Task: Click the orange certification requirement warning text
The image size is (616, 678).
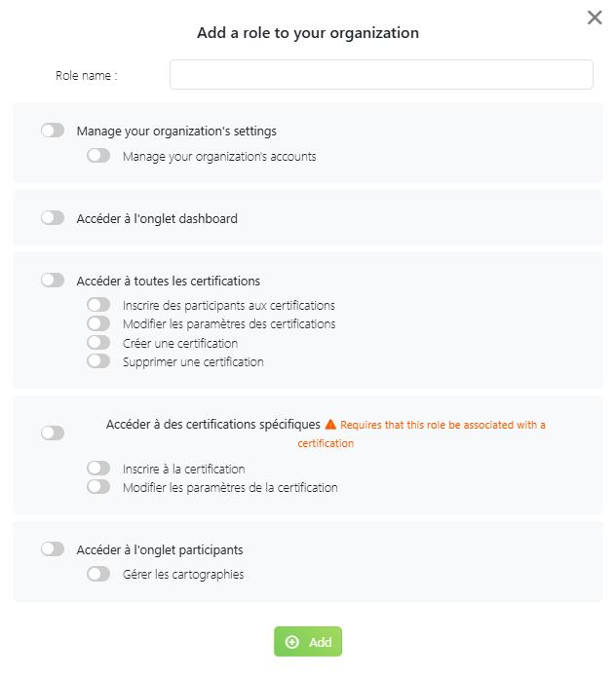Action: coord(442,426)
